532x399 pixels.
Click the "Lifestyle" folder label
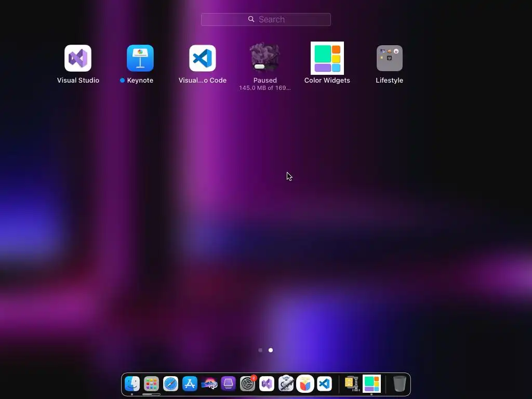click(x=390, y=81)
